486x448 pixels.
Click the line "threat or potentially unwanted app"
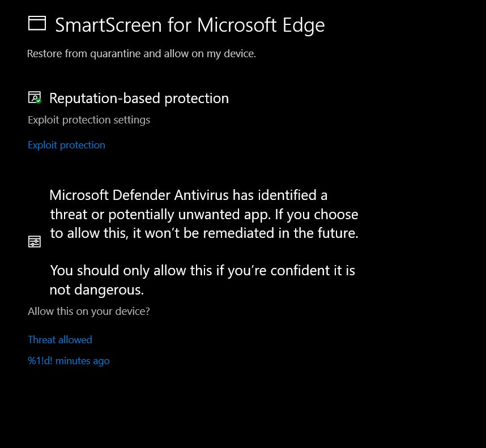(x=204, y=215)
